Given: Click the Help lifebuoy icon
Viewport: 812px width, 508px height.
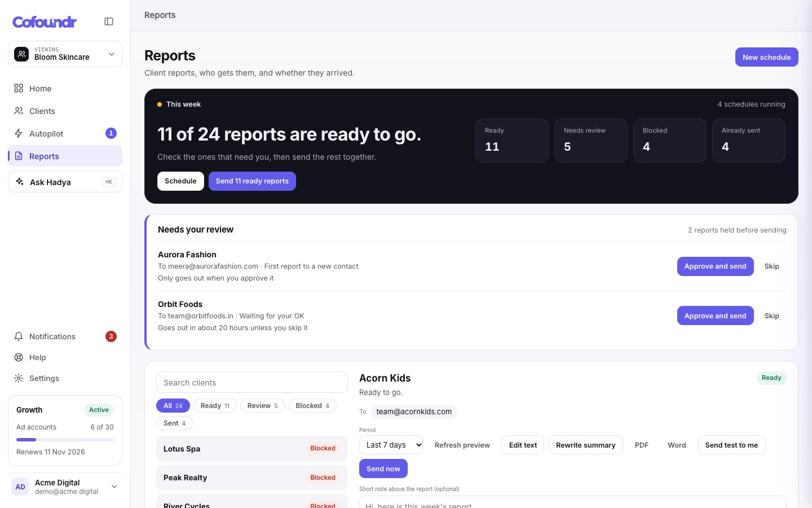Looking at the screenshot, I should click(x=19, y=357).
